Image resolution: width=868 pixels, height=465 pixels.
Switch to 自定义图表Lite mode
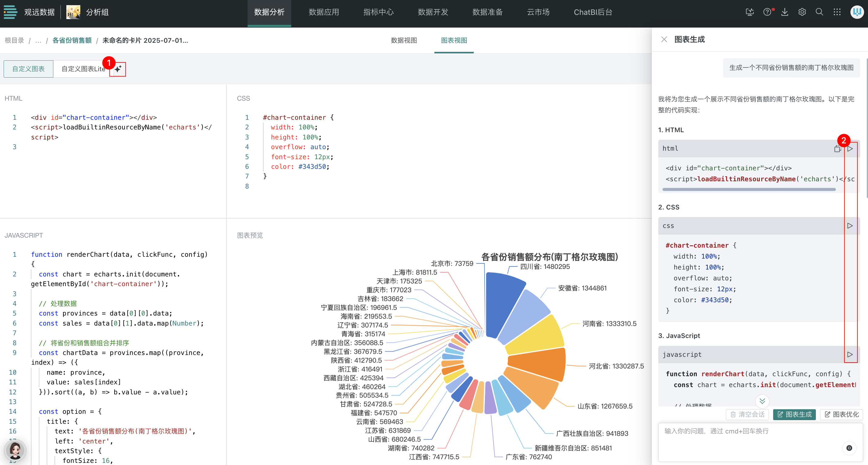click(x=83, y=69)
